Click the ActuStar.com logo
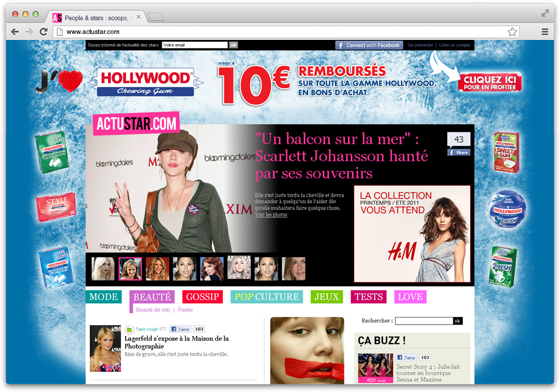This screenshot has height=392, width=560. tap(136, 124)
